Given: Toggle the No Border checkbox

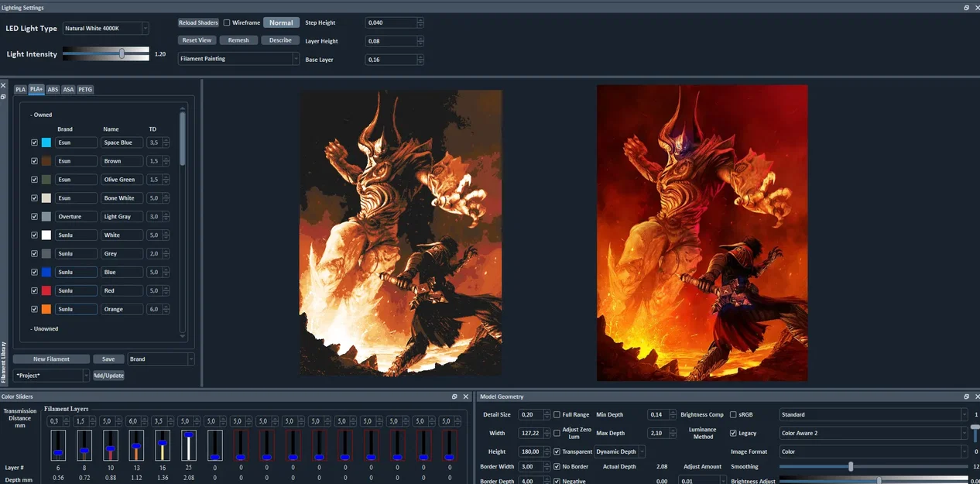Looking at the screenshot, I should tap(557, 467).
